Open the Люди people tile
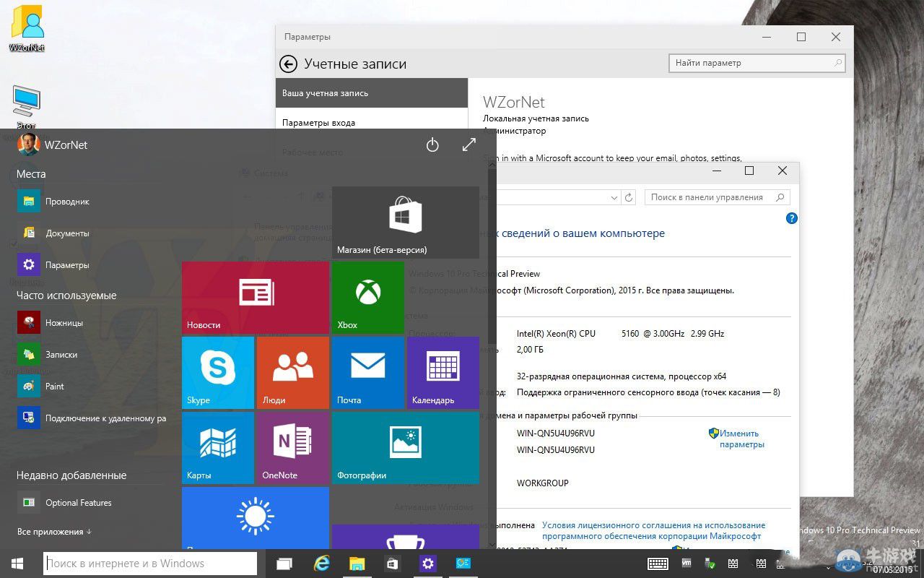 tap(293, 373)
